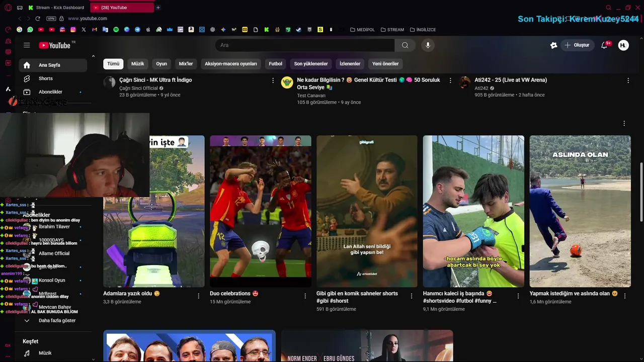This screenshot has height=362, width=644.
Task: Open options for Adamlara yazık oldu short
Action: 198,296
